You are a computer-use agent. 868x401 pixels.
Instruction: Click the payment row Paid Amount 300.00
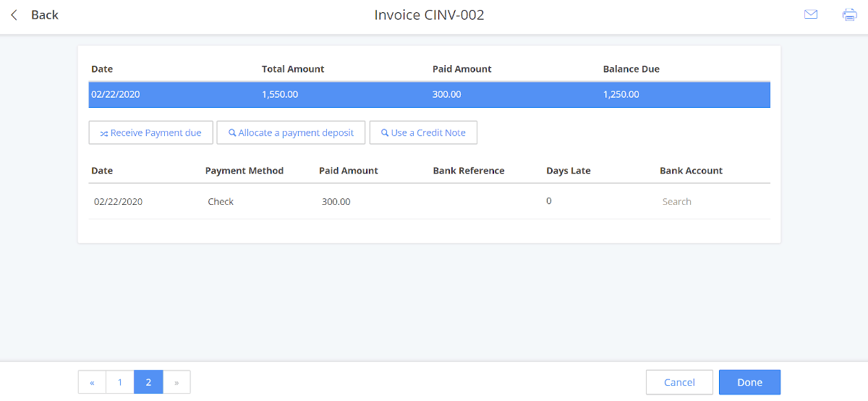pos(336,202)
